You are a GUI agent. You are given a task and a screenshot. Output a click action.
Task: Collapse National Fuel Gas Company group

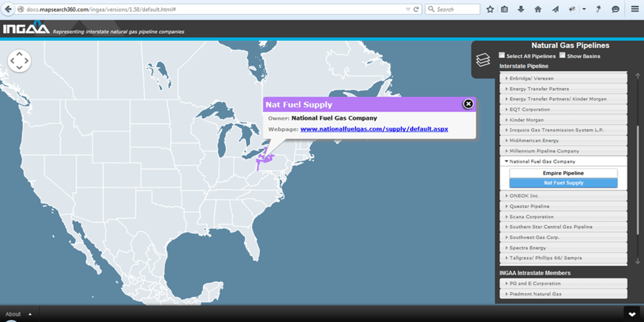pyautogui.click(x=563, y=161)
